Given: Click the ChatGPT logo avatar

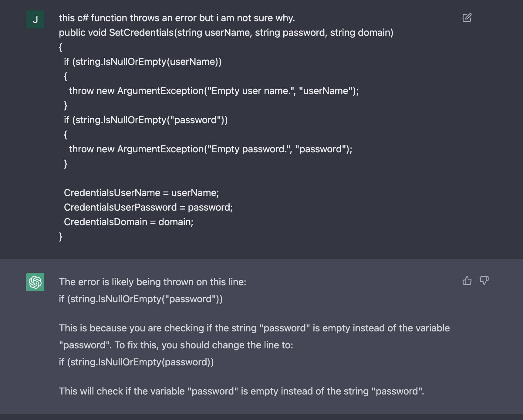Looking at the screenshot, I should (x=35, y=282).
